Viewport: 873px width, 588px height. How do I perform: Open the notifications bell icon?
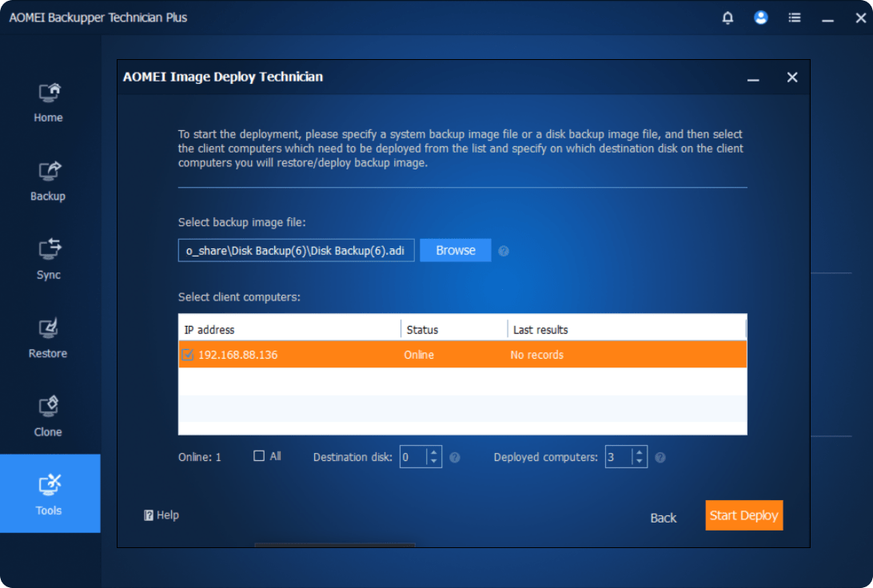pyautogui.click(x=727, y=18)
